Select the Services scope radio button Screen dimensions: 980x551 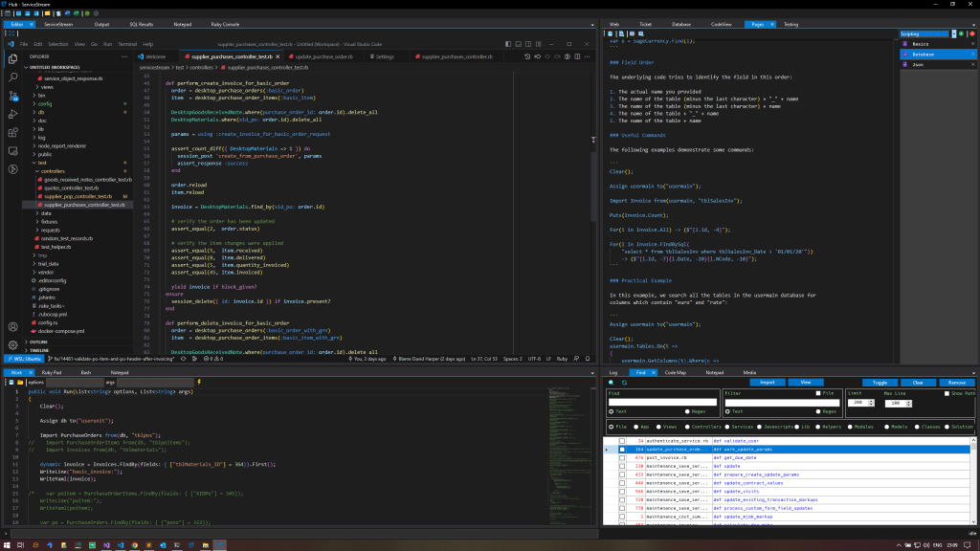(x=727, y=428)
